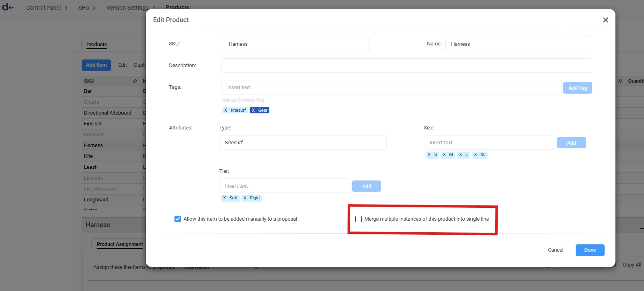Click Add Item in Products panel
This screenshot has height=291, width=644.
coord(96,65)
